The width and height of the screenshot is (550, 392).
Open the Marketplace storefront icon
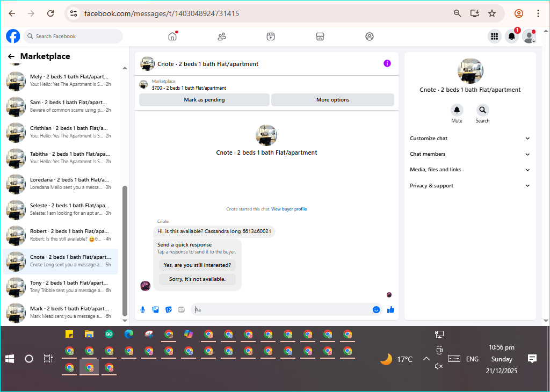[320, 37]
